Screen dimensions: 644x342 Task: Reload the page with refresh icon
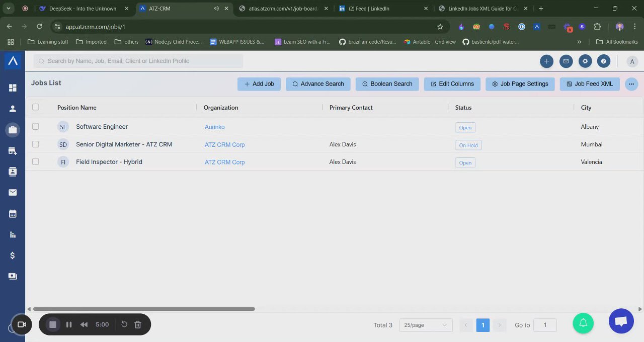pyautogui.click(x=39, y=27)
